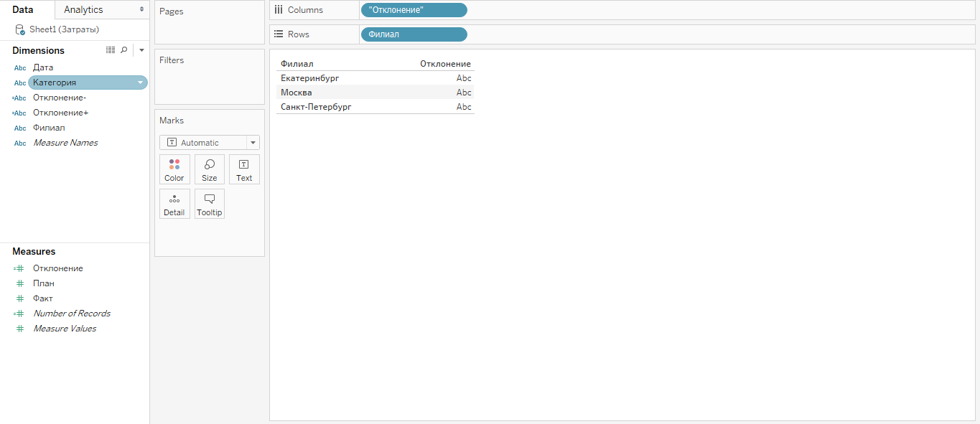This screenshot has width=980, height=424.
Task: Click the view data grid icon in Dimensions
Action: pos(110,50)
